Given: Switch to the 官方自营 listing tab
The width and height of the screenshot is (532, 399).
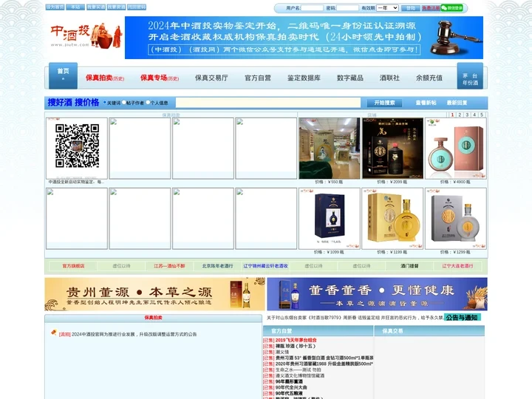Looking at the screenshot, I should [x=282, y=331].
